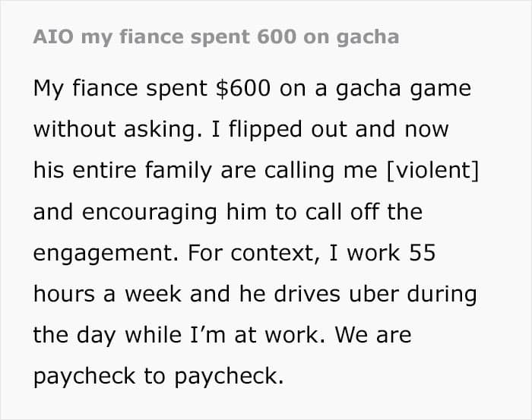Click "his entire family" text
The image size is (532, 420).
123,171
